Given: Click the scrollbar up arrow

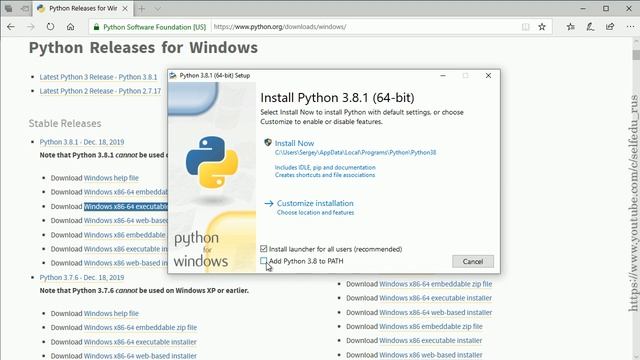Looking at the screenshot, I should tap(636, 42).
